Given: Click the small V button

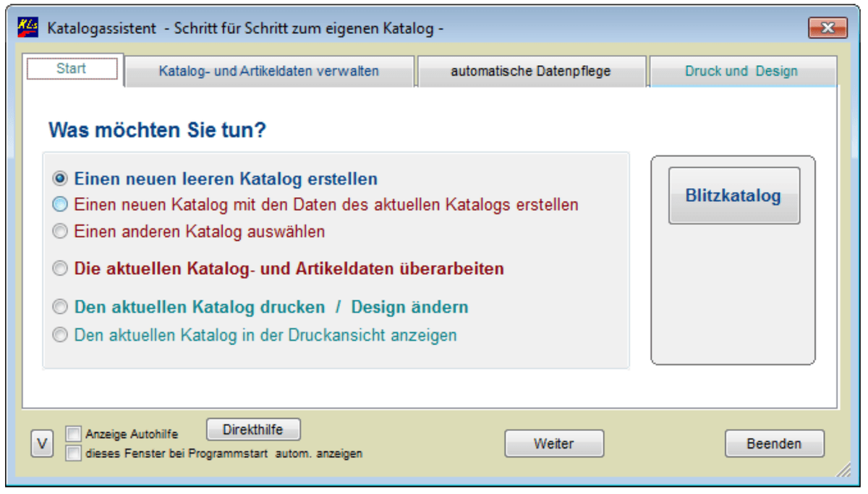Looking at the screenshot, I should [43, 444].
